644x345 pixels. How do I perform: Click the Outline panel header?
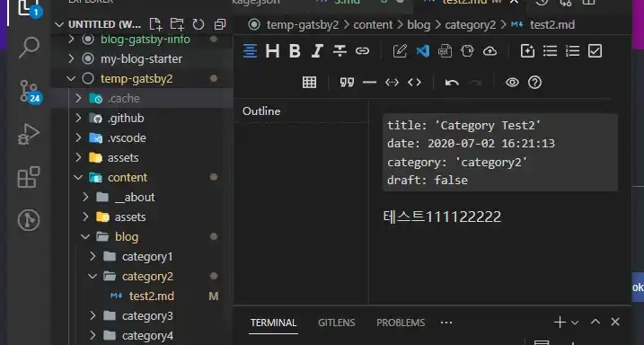(261, 111)
